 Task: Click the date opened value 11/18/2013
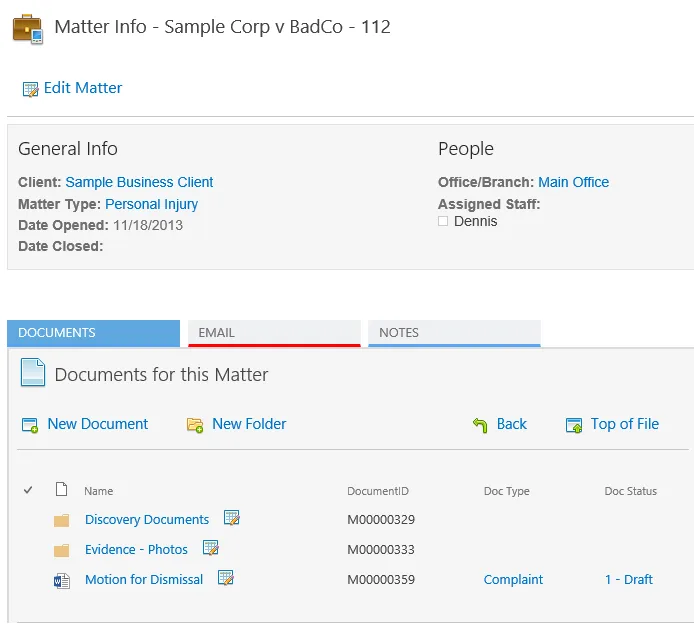coord(148,225)
